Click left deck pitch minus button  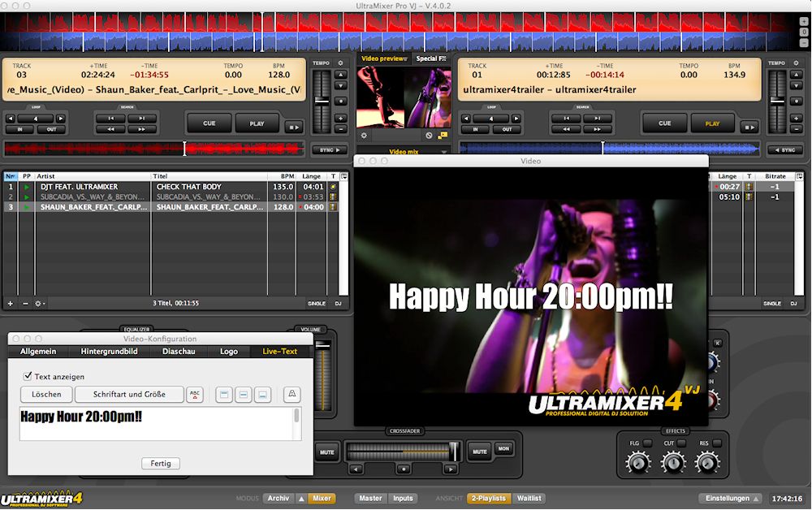pyautogui.click(x=341, y=129)
